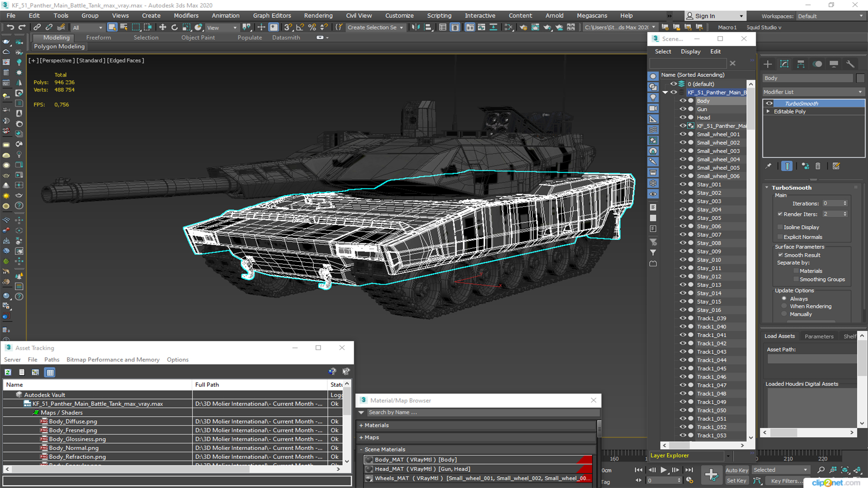Image resolution: width=868 pixels, height=488 pixels.
Task: Click the Pin Stack icon
Action: coord(769,166)
